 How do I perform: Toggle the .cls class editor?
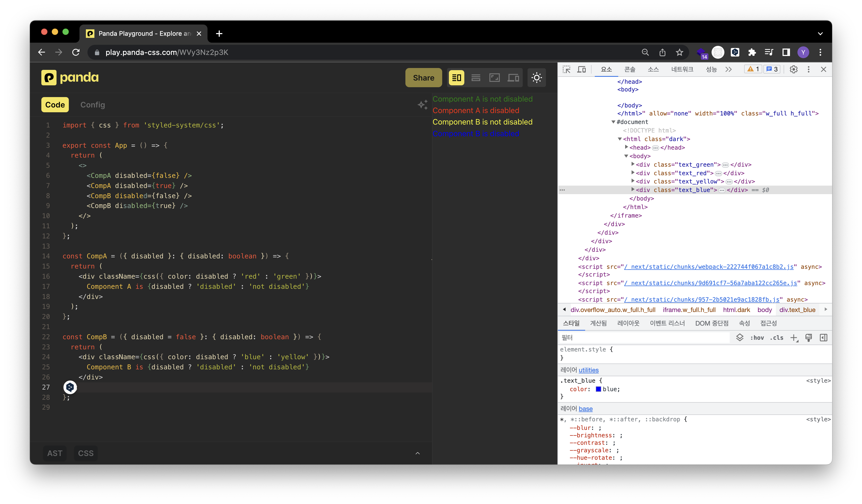tap(776, 338)
